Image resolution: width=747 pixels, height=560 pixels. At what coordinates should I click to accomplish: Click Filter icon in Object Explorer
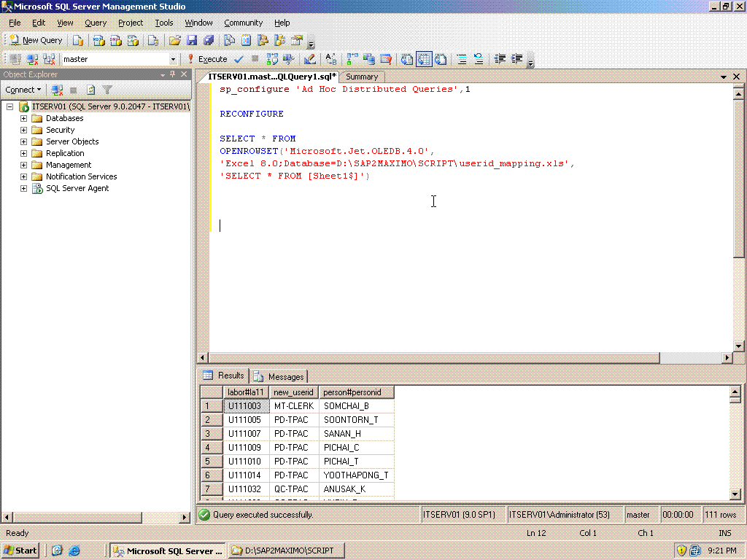(108, 90)
